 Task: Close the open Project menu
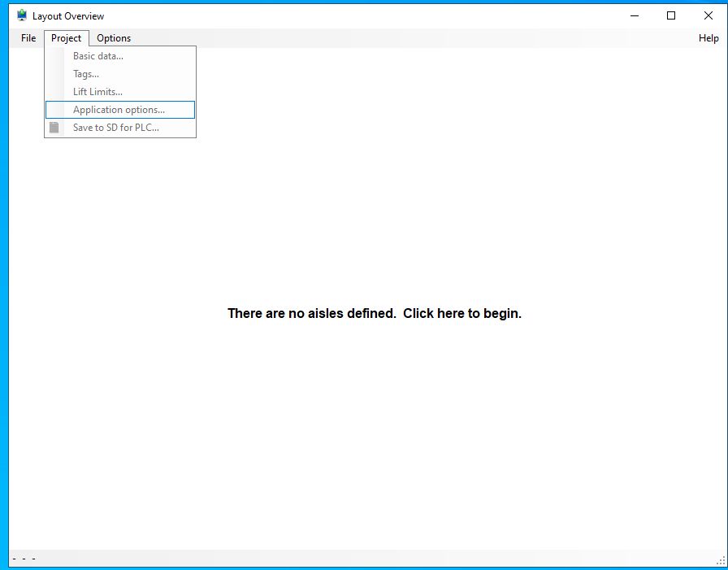pyautogui.click(x=67, y=38)
